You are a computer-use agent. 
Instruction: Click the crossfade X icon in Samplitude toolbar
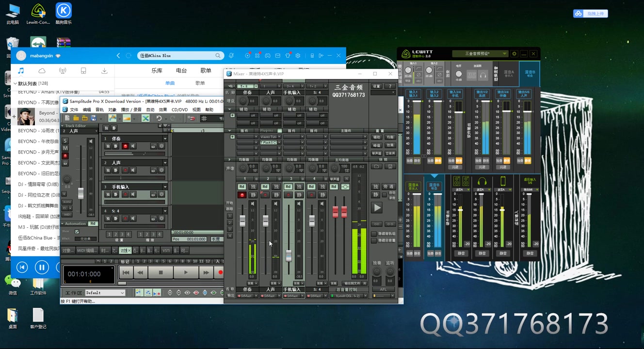(145, 118)
